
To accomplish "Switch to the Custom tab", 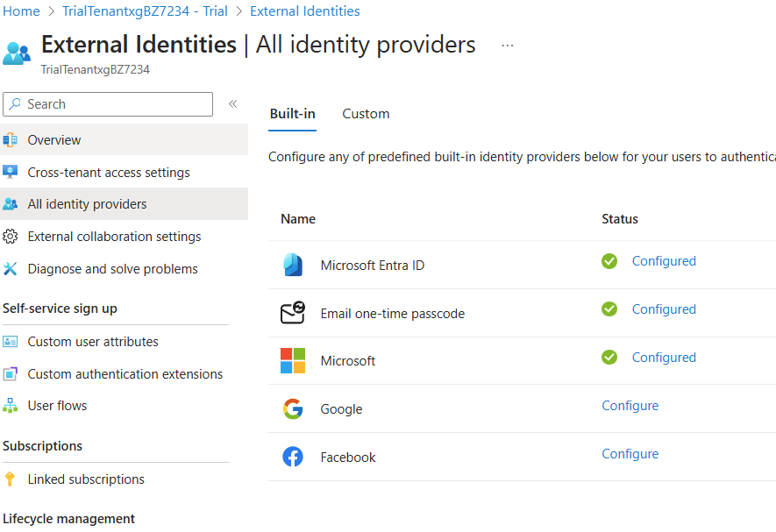I will tap(366, 114).
